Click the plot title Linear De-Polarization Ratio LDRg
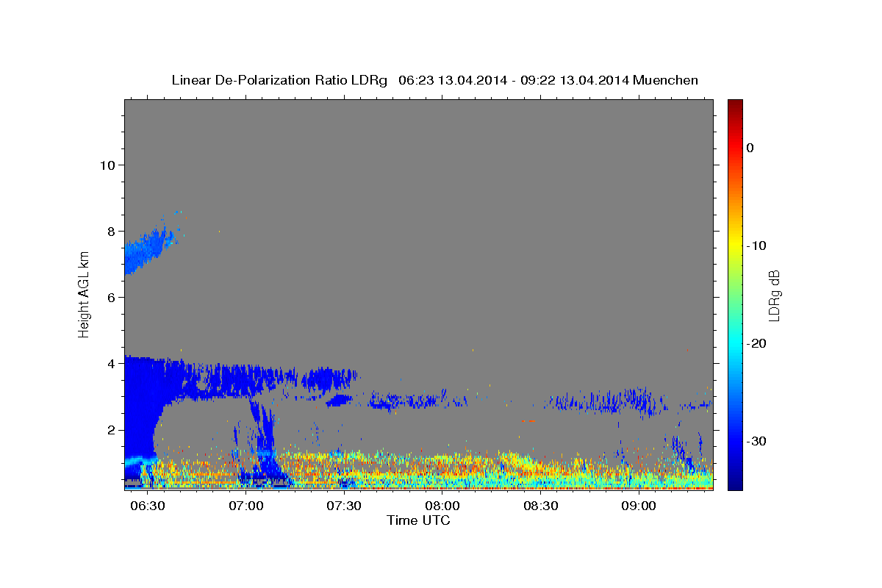Screen dimensions: 882x588 click(x=279, y=80)
